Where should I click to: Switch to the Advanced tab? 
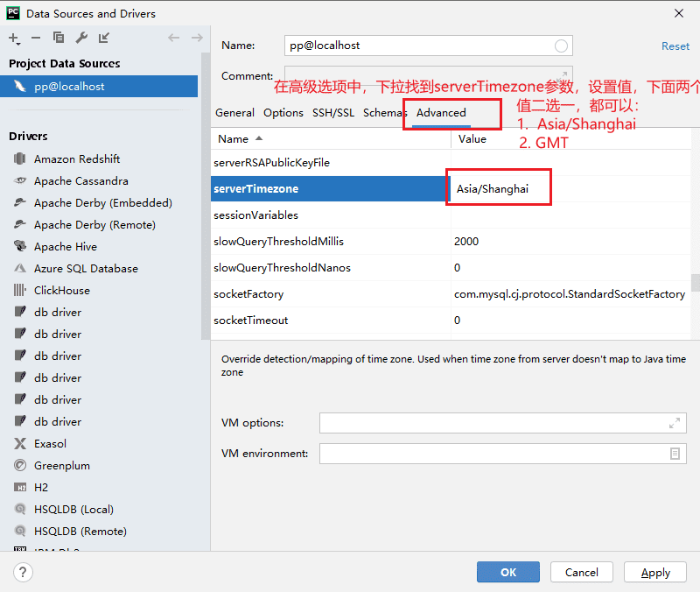coord(441,113)
